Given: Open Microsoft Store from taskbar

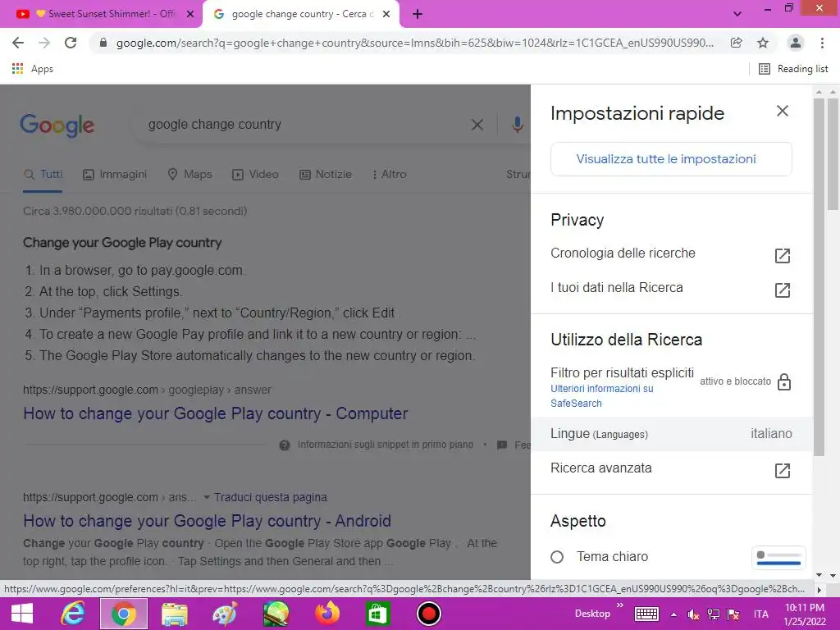Looking at the screenshot, I should point(377,614).
